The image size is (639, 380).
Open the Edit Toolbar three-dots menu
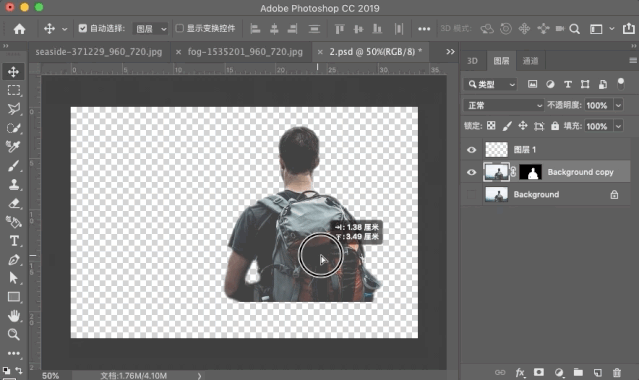click(x=13, y=353)
